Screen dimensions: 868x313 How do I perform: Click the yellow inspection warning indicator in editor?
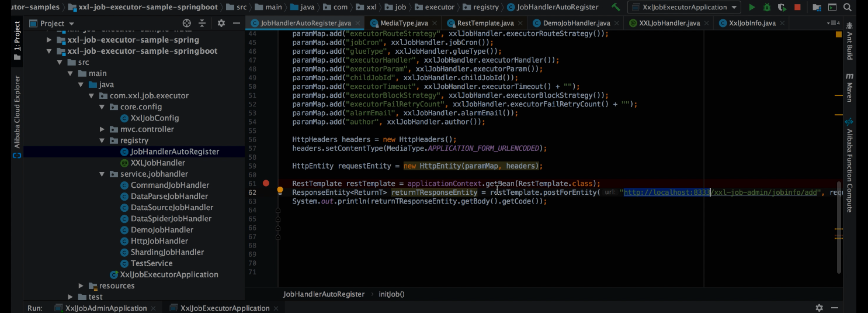838,35
